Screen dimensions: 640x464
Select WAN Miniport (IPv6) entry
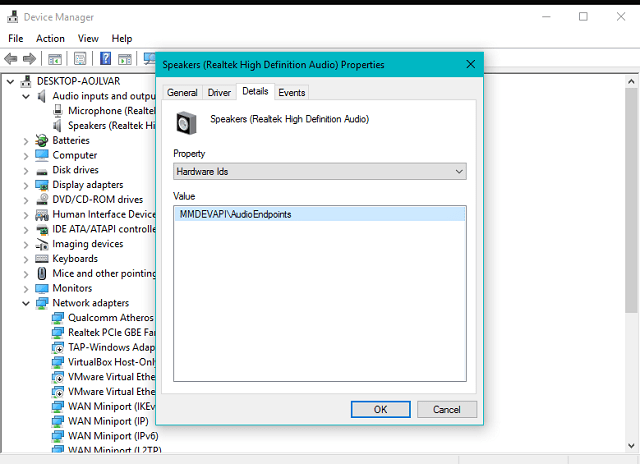coord(113,436)
